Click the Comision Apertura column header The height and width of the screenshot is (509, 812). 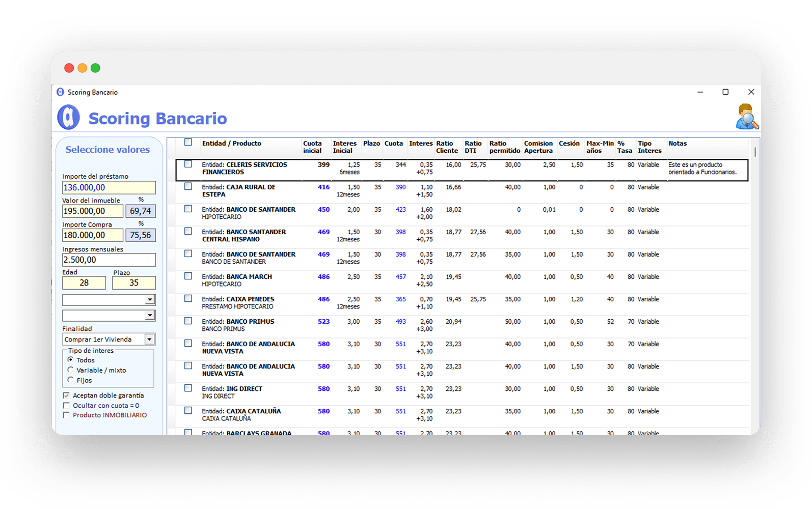click(x=538, y=147)
